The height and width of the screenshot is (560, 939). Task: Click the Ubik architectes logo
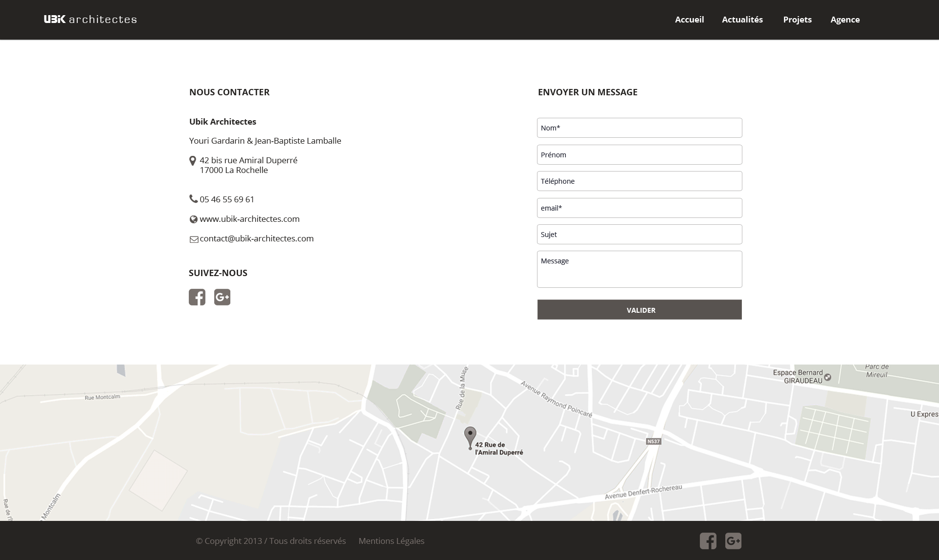click(x=90, y=20)
